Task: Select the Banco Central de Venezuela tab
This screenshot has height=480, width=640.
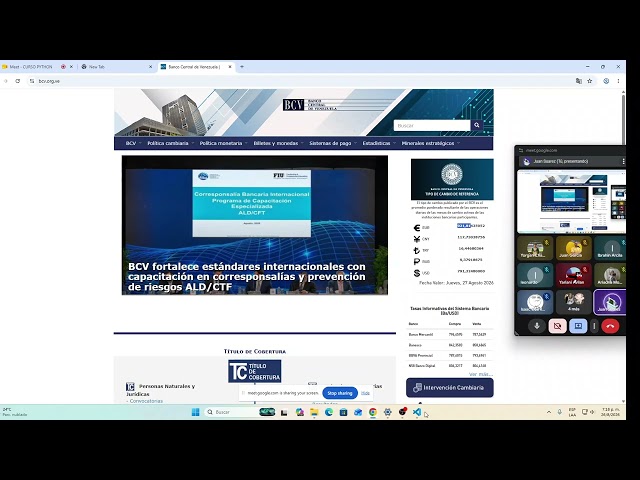Action: [197, 67]
